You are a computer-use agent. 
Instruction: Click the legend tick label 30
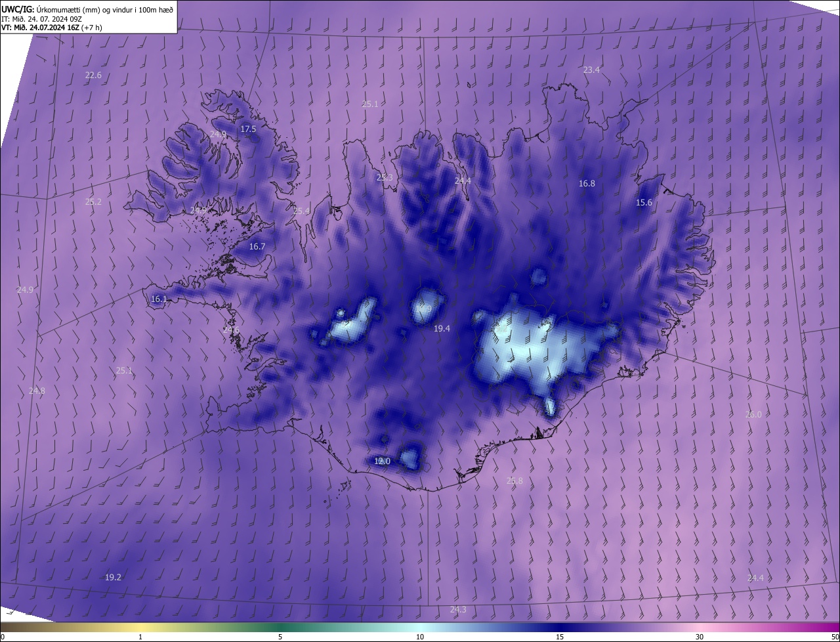point(700,637)
